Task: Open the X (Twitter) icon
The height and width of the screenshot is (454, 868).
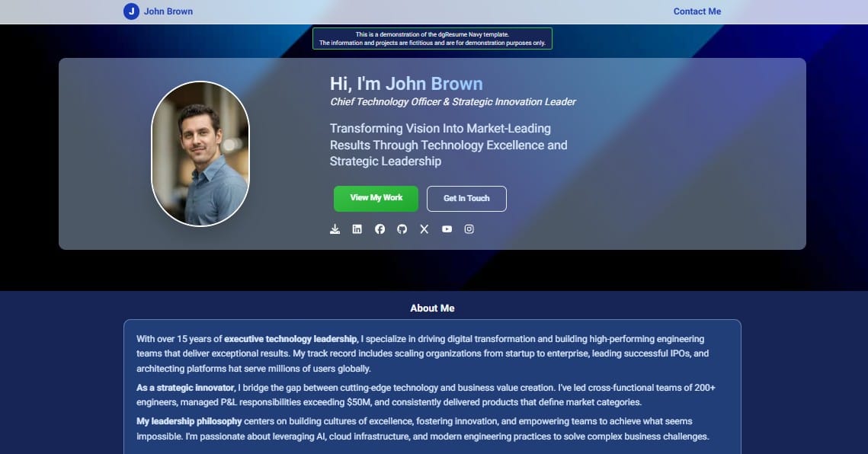Action: point(424,229)
